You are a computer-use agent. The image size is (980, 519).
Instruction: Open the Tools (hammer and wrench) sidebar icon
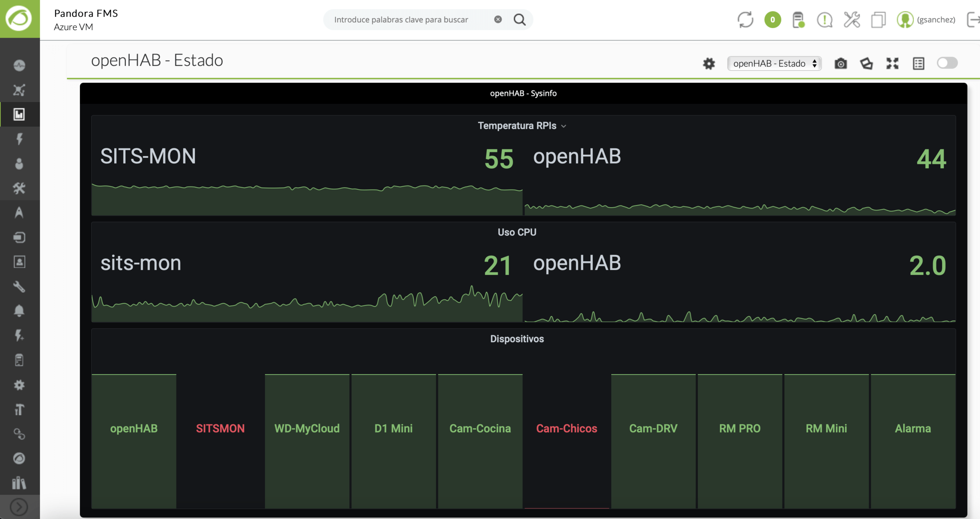click(x=19, y=188)
